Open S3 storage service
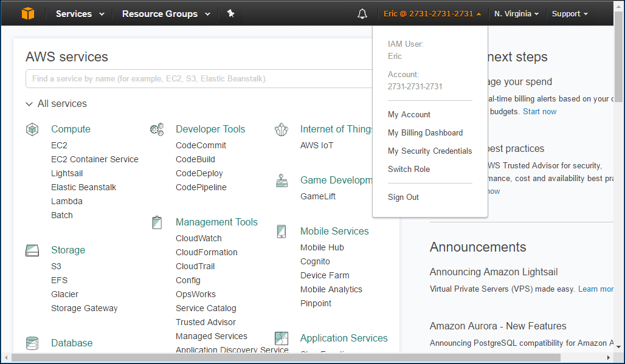The width and height of the screenshot is (625, 364). [56, 266]
